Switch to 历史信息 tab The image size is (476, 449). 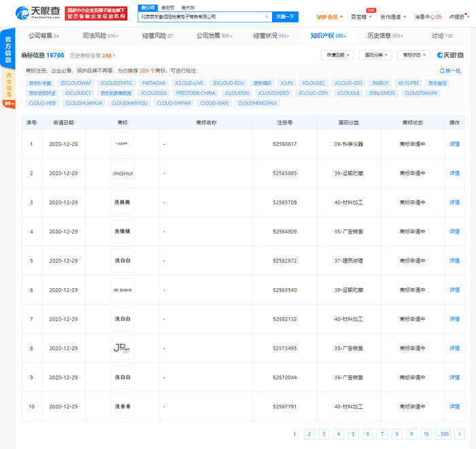pos(385,36)
